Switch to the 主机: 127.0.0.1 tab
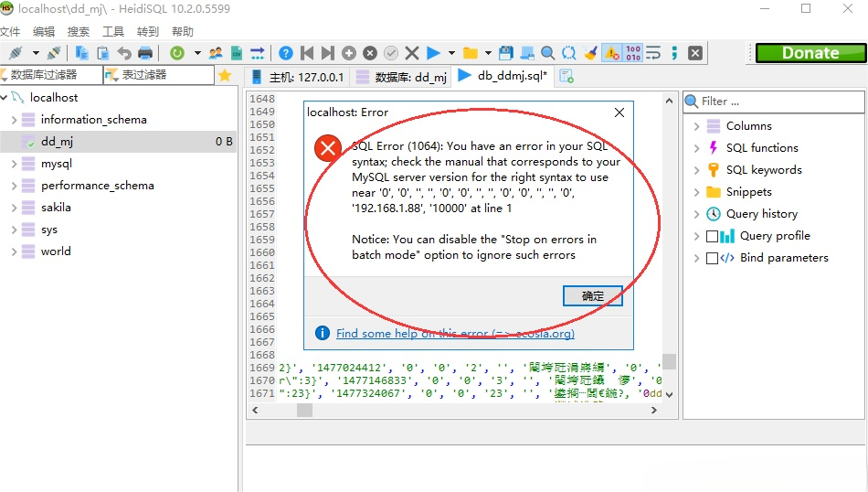The height and width of the screenshot is (492, 868). [x=297, y=77]
